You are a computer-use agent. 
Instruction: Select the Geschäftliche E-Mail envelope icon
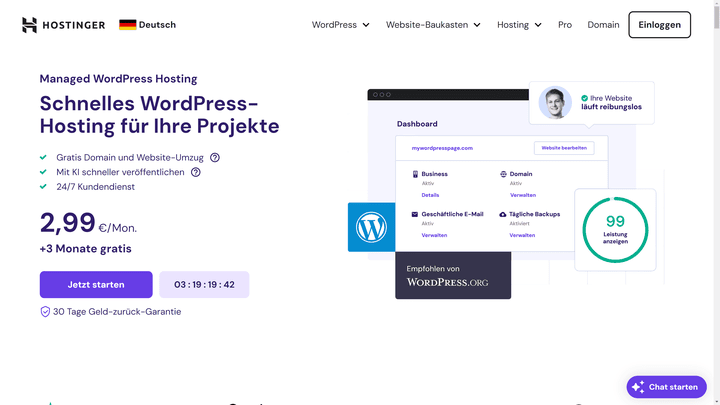coord(415,214)
